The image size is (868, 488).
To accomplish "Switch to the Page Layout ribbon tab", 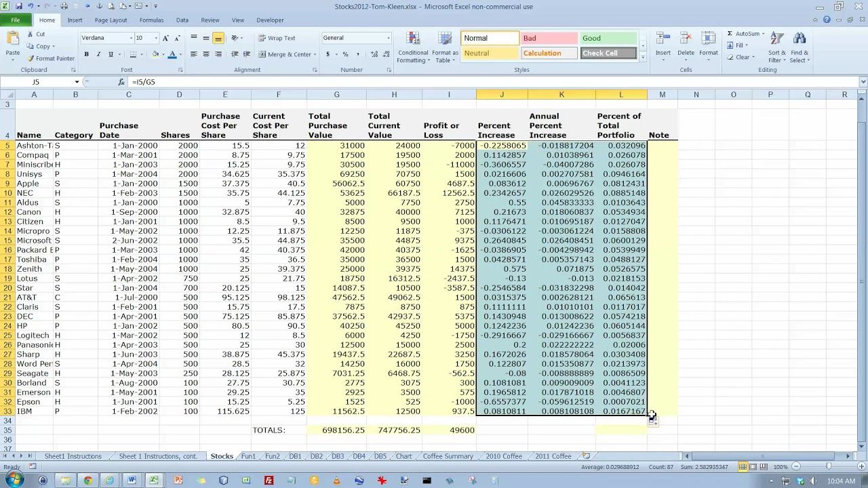I will tap(111, 20).
